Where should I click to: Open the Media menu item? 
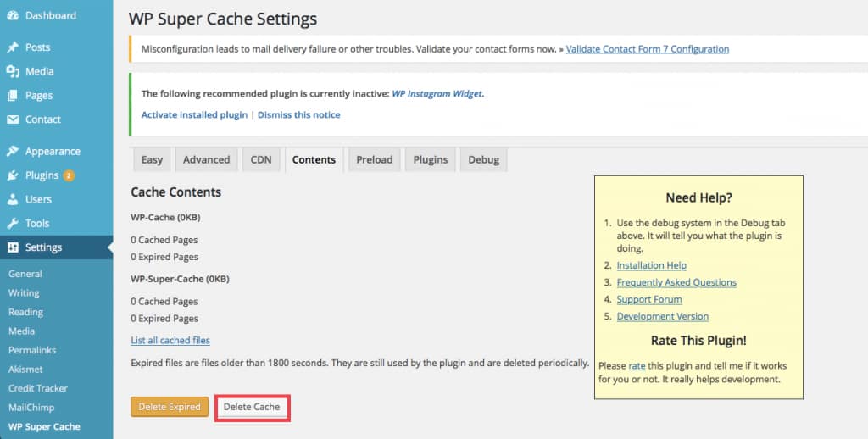[39, 71]
